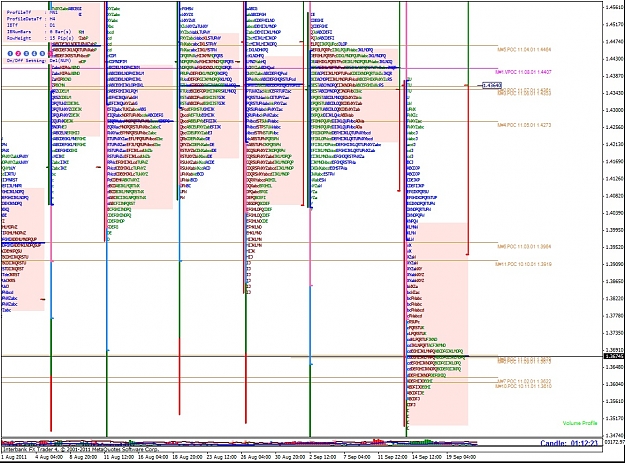
Task: Toggle profile setting button 4
Action: 34,53
